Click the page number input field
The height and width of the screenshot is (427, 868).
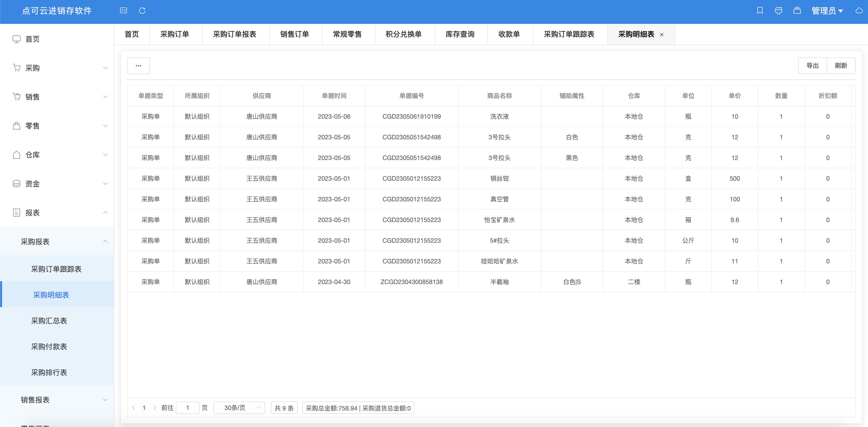(x=188, y=407)
